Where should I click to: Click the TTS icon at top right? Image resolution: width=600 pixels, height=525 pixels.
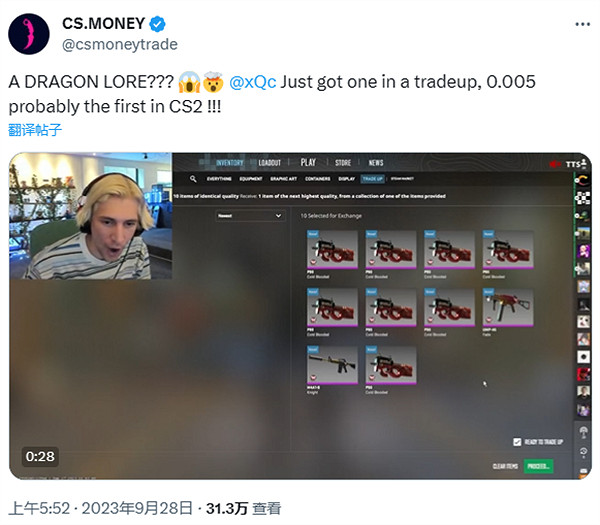576,164
